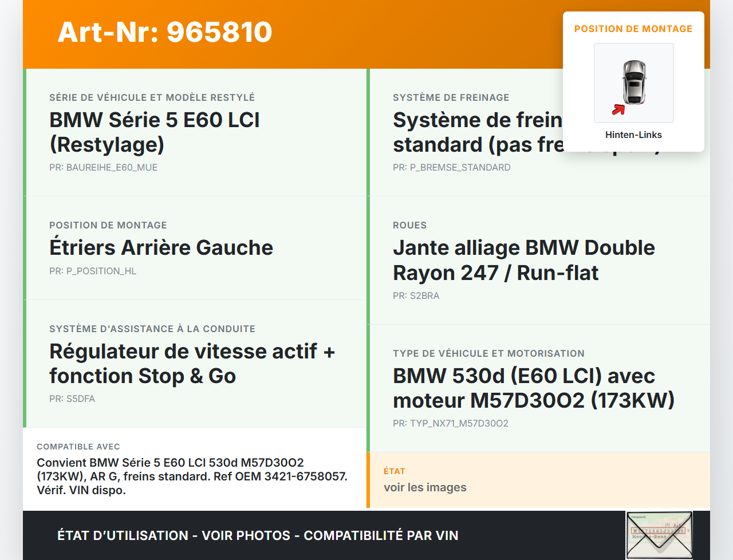The image size is (733, 560).
Task: Click the COMPATIBLE AVEC label
Action: click(x=78, y=447)
